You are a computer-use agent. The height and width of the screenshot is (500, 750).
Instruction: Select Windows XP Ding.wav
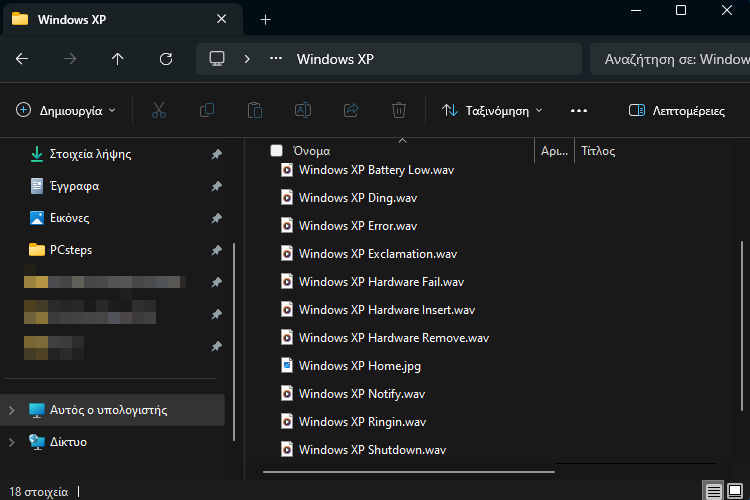point(358,198)
